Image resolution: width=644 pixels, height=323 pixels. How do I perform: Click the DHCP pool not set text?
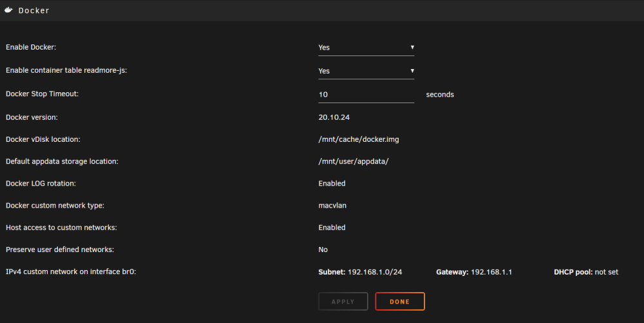pyautogui.click(x=585, y=272)
